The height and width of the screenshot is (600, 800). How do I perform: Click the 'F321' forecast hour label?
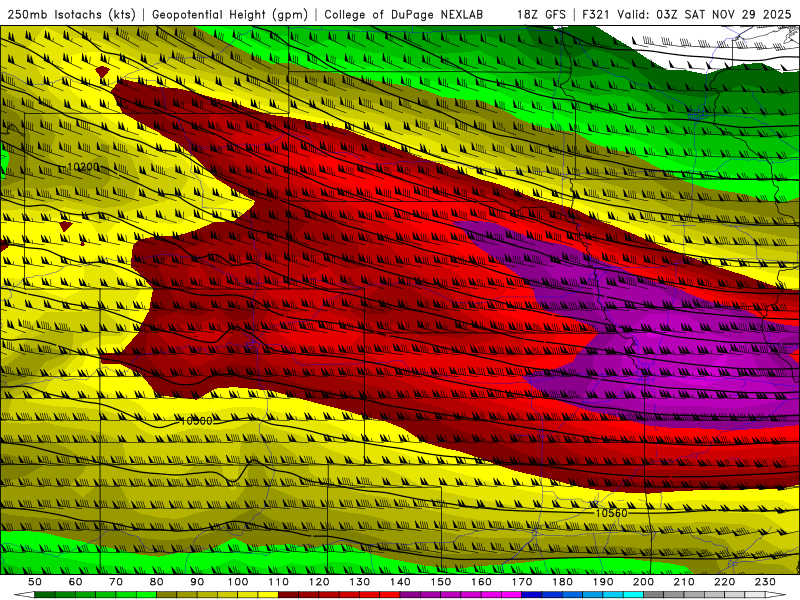click(597, 14)
